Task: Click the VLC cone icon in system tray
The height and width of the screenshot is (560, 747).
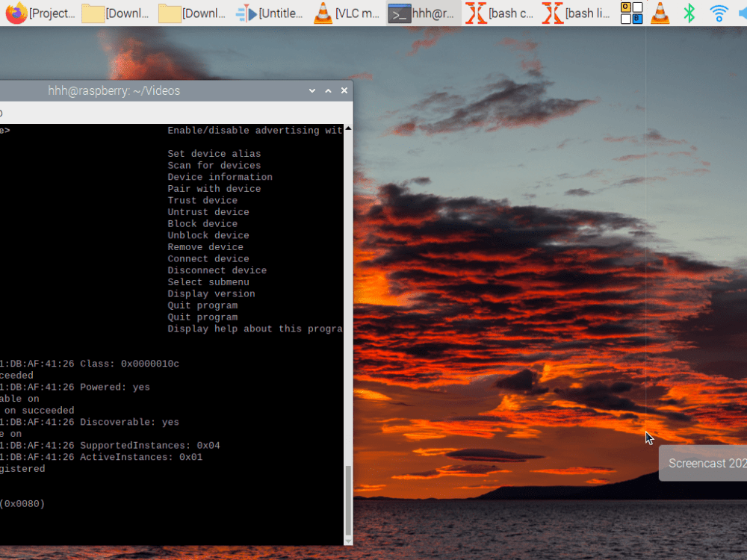Action: click(660, 13)
